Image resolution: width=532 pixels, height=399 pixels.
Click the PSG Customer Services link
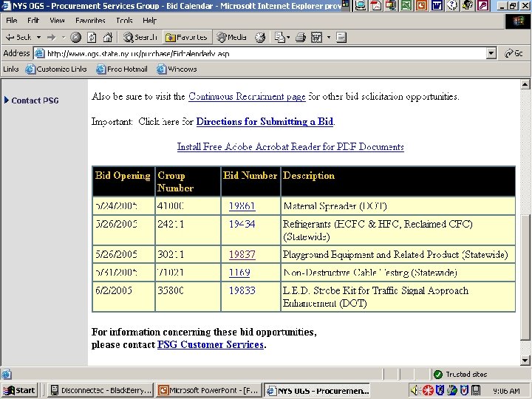(x=211, y=344)
